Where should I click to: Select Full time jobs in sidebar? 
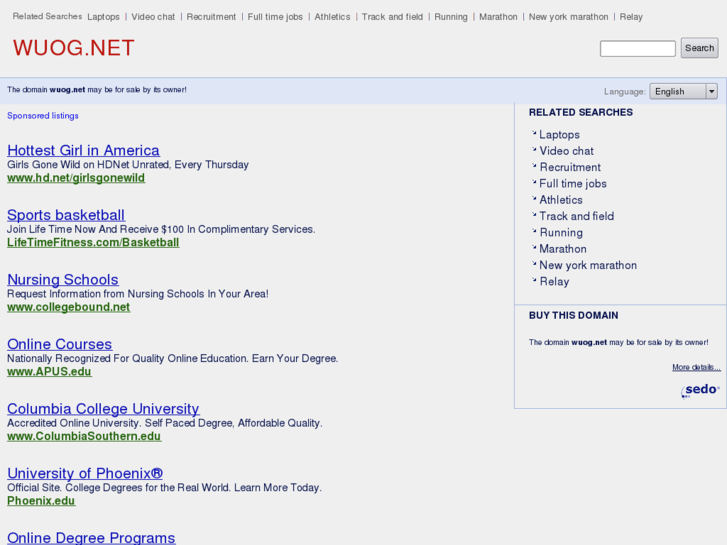pyautogui.click(x=573, y=184)
